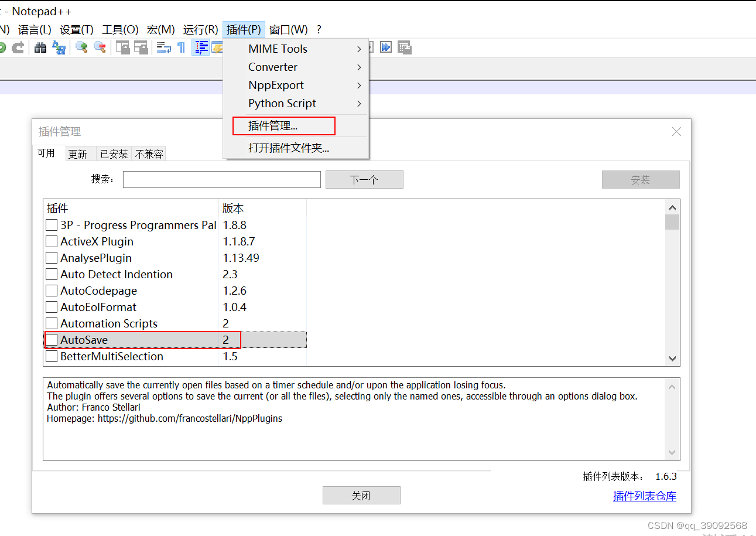This screenshot has height=536, width=756.
Task: Switch to the 不兼容 tab
Action: click(149, 154)
